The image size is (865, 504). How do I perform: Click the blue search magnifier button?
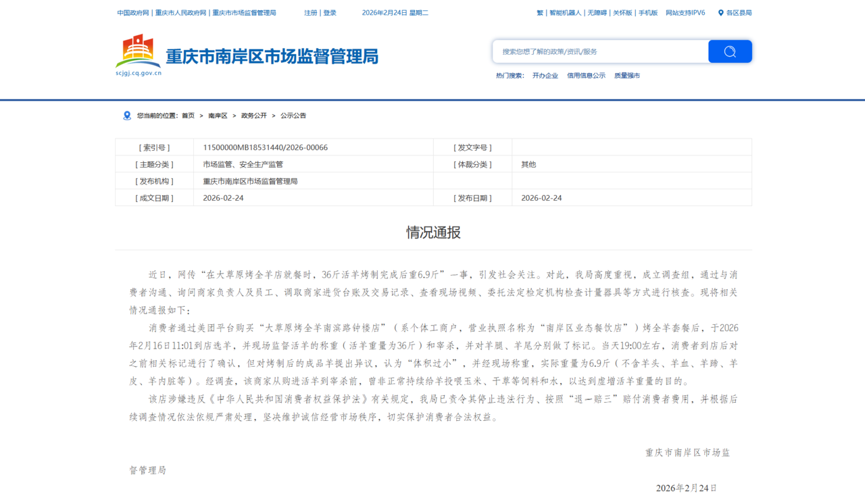tap(730, 51)
